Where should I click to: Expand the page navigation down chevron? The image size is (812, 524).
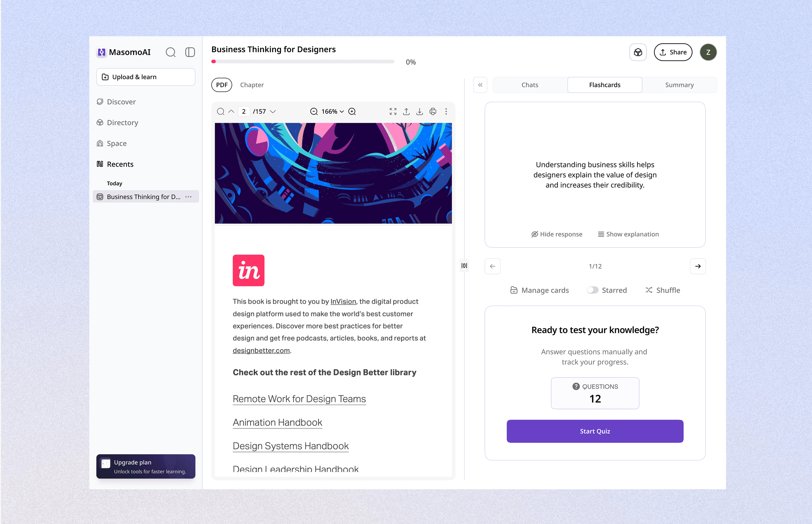click(x=273, y=112)
